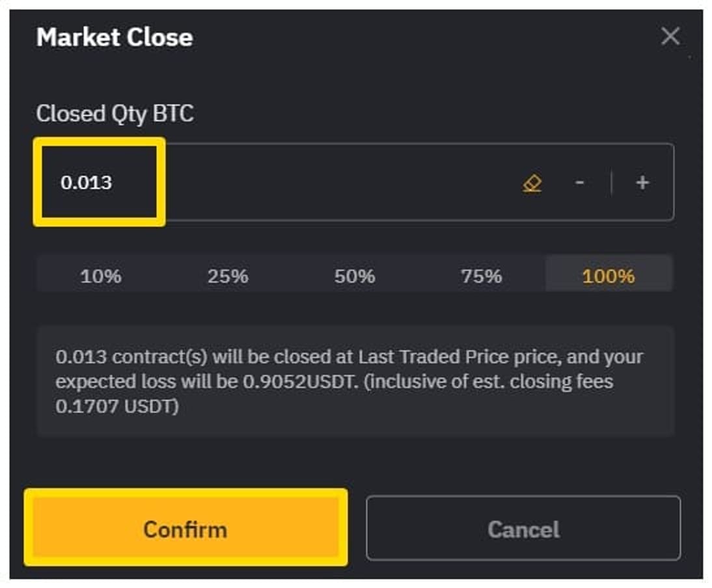Image resolution: width=712 pixels, height=588 pixels.
Task: Close the Market Close dialog
Action: [x=671, y=36]
